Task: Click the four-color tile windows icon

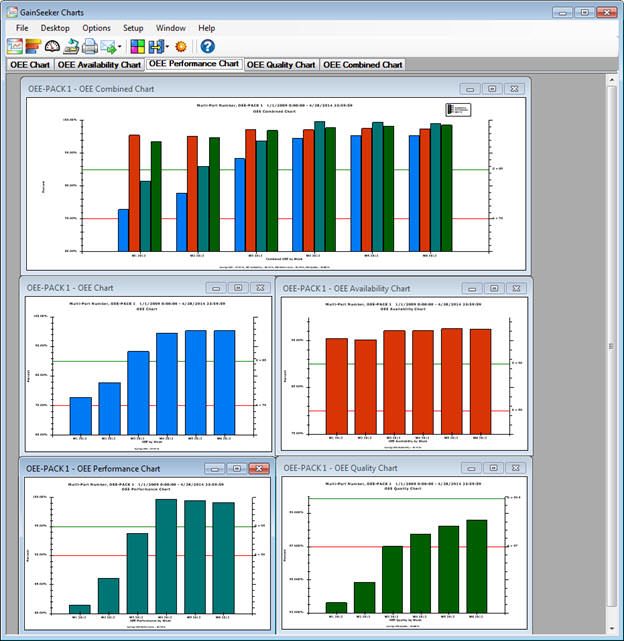Action: [x=137, y=46]
